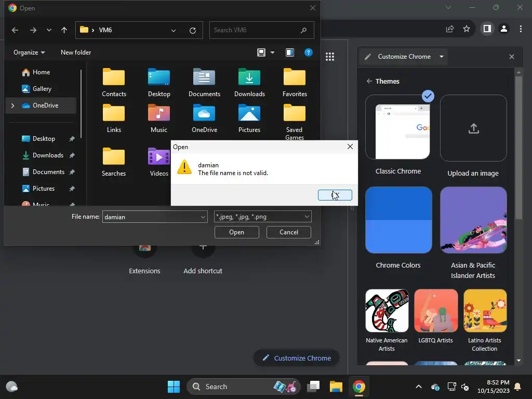The width and height of the screenshot is (532, 399).
Task: Open pinned Downloads in the sidebar
Action: coord(47,155)
